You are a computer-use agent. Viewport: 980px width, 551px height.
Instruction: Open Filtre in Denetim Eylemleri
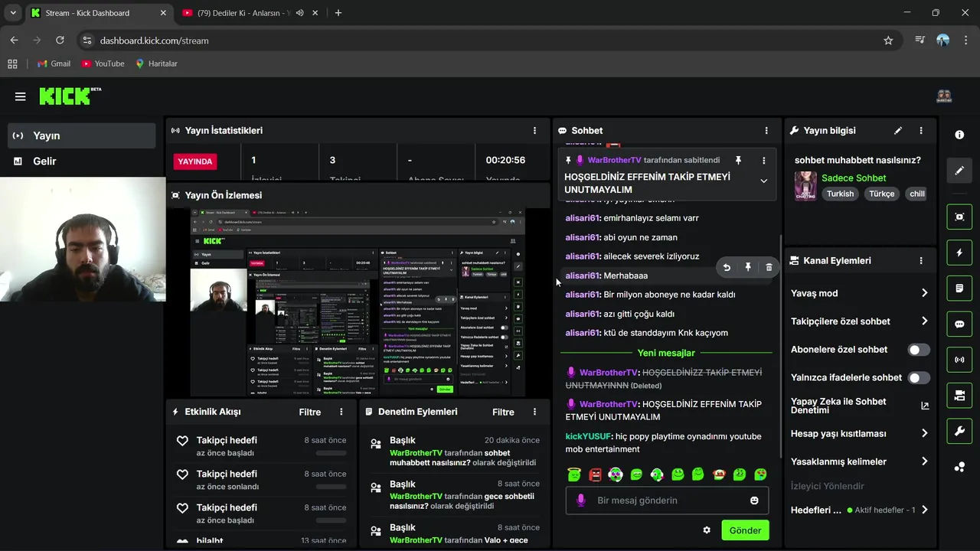503,412
